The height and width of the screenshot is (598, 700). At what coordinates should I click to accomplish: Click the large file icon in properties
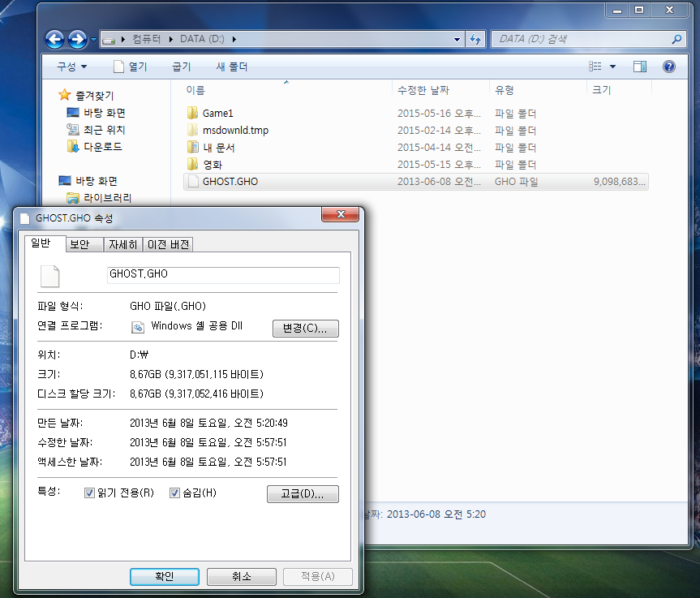coord(50,276)
